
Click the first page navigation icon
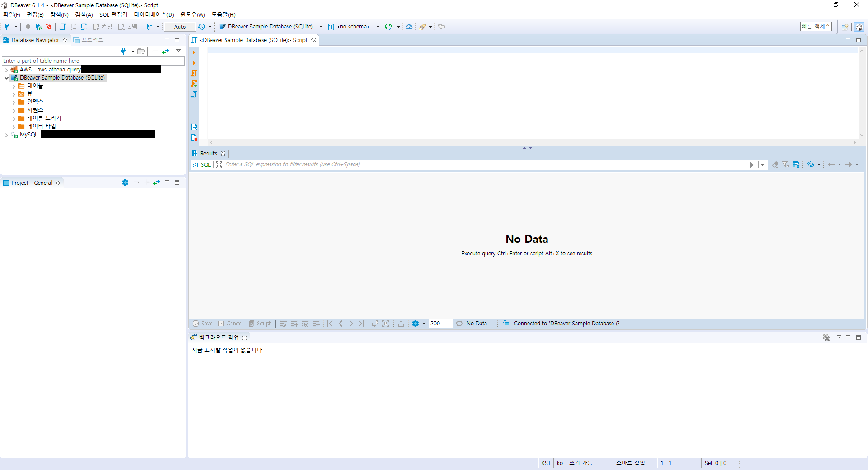pyautogui.click(x=330, y=324)
